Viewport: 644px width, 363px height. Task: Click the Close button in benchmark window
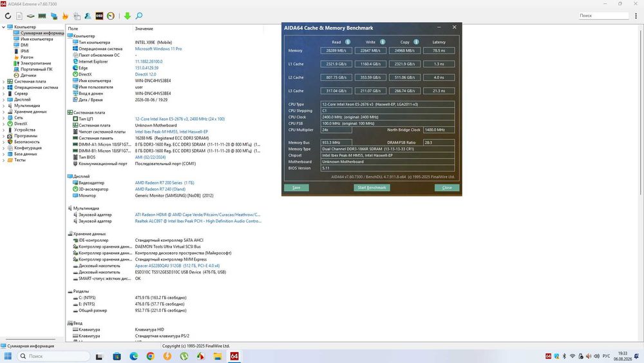point(447,188)
